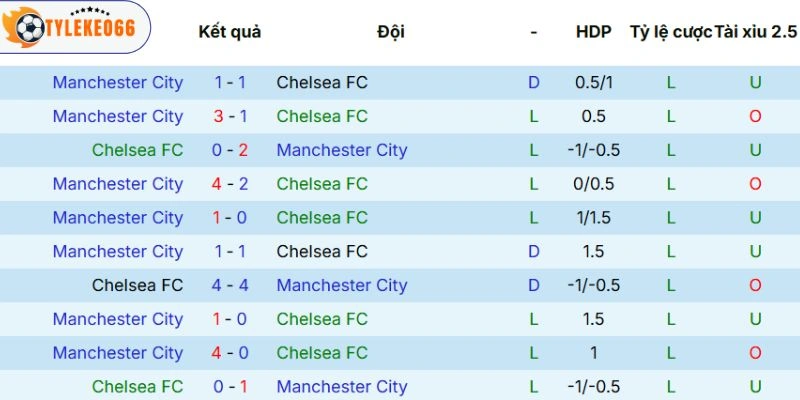This screenshot has height=400, width=800.
Task: Click the Đội column header
Action: 391,31
